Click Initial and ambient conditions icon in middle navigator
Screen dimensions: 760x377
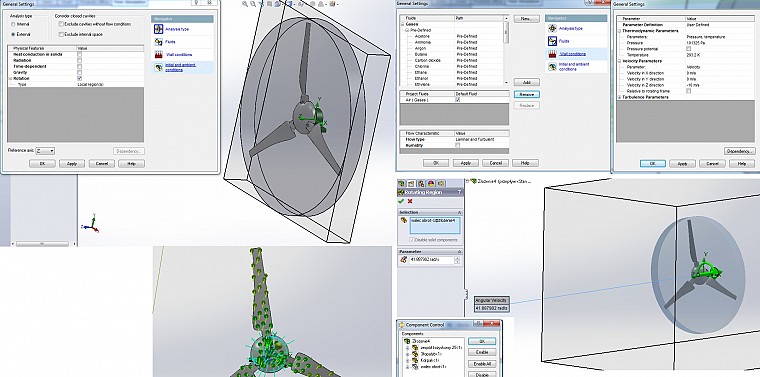pyautogui.click(x=552, y=67)
